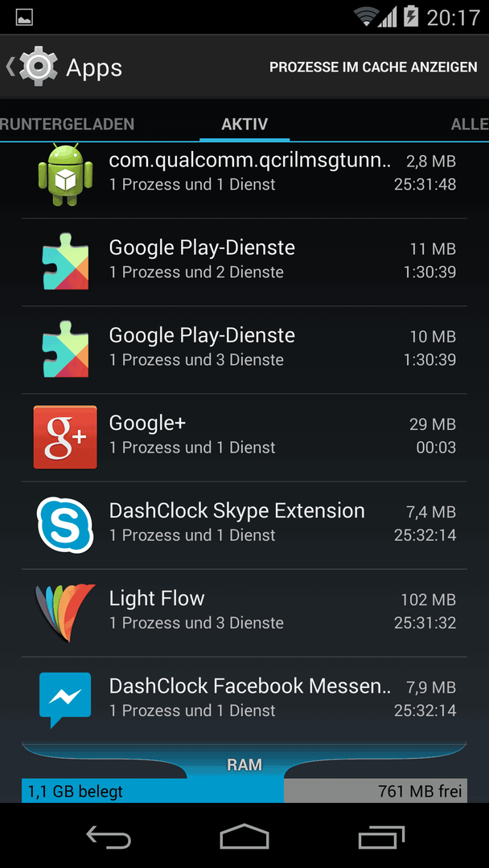Tap the Settings gear back icon
Screen dimensions: 489x868
32,67
